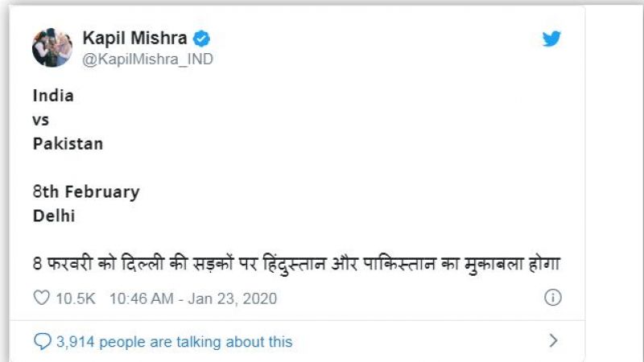Image resolution: width=644 pixels, height=362 pixels.
Task: Open Kapil Mishra's profile picture
Action: pos(52,47)
